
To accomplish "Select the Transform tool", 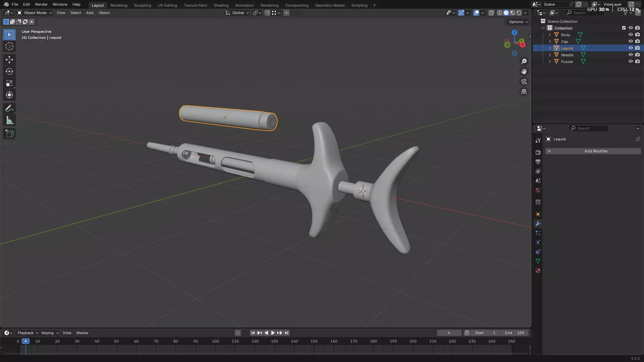I will [x=9, y=95].
